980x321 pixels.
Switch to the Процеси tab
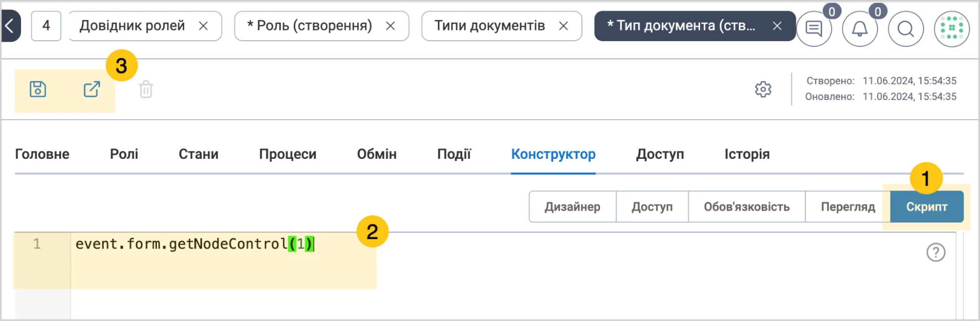pos(288,154)
